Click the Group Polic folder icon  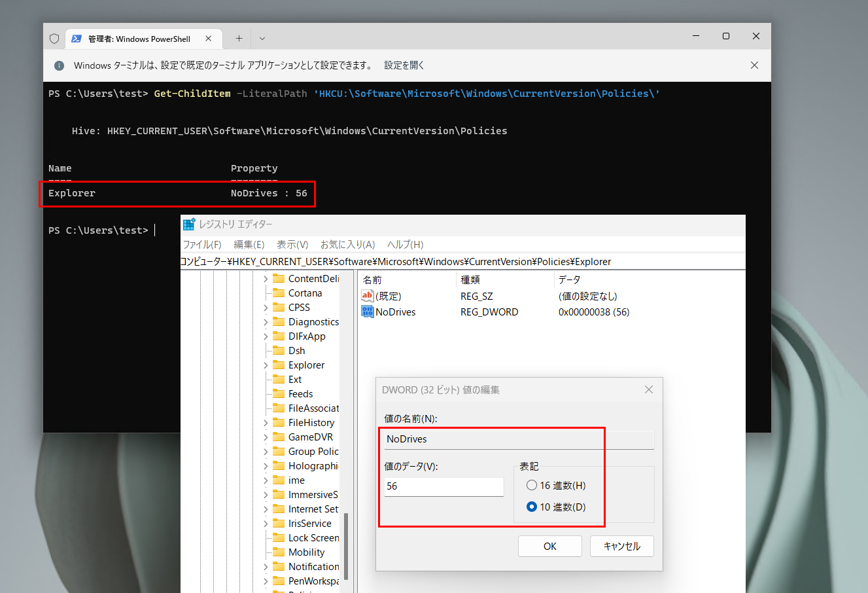click(x=279, y=451)
